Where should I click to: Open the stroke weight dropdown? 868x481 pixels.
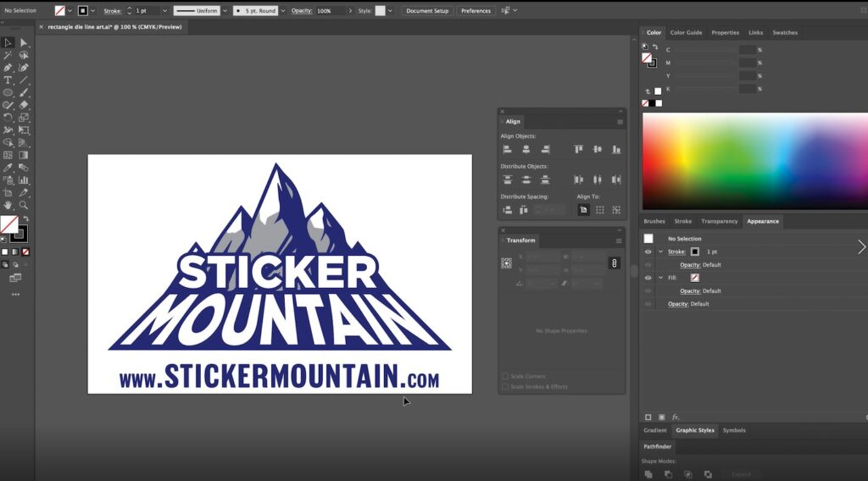coord(164,10)
